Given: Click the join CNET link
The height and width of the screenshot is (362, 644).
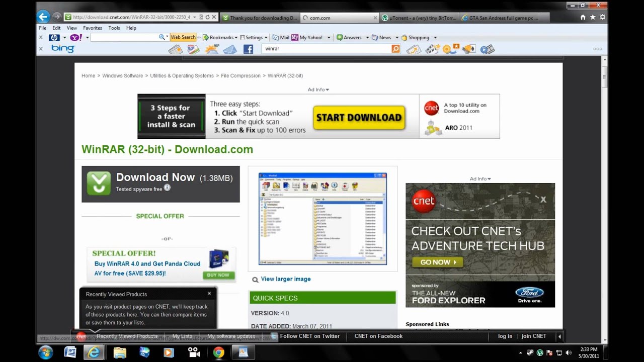Looking at the screenshot, I should tap(534, 336).
